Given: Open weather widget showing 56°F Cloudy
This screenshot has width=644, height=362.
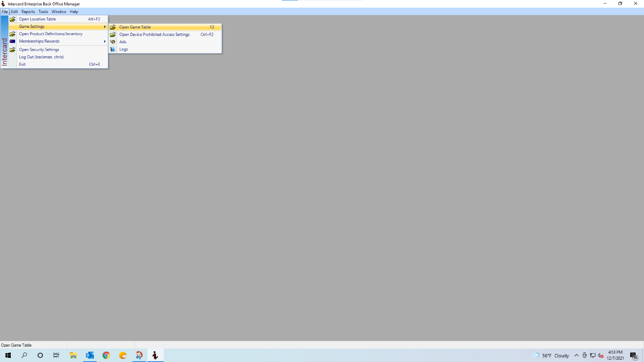Looking at the screenshot, I should click(x=550, y=355).
